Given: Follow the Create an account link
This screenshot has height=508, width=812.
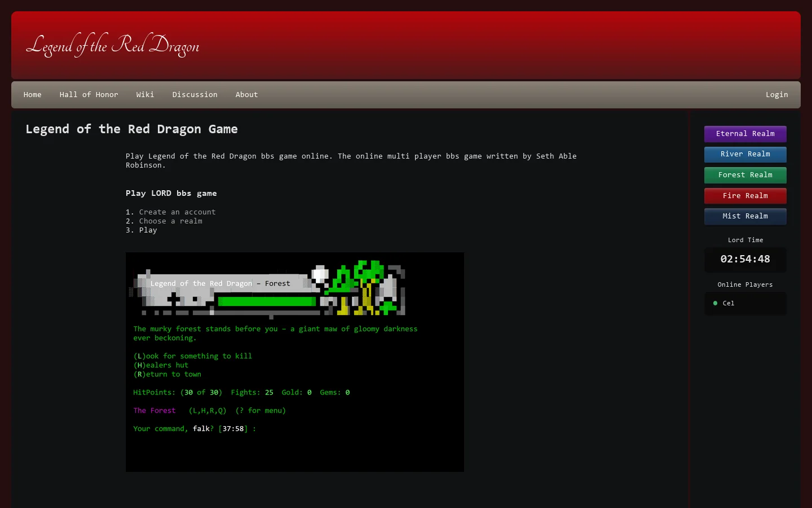Looking at the screenshot, I should click(178, 212).
